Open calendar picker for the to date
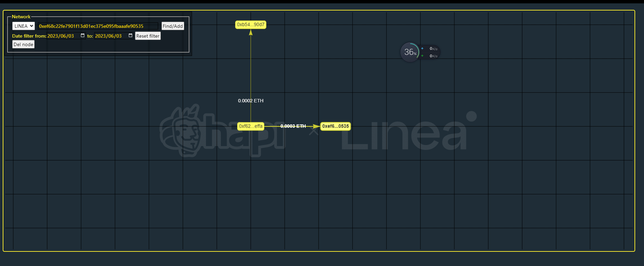Image resolution: width=644 pixels, height=266 pixels. click(x=130, y=36)
